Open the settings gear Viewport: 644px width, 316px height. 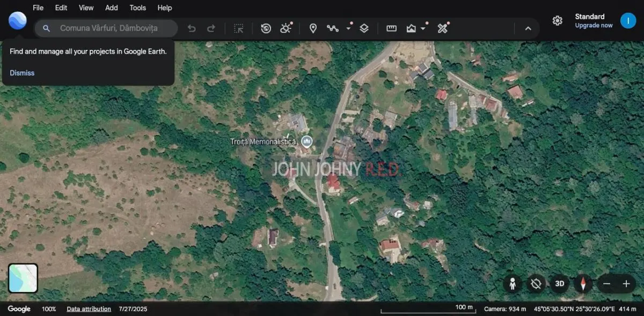[x=558, y=20]
